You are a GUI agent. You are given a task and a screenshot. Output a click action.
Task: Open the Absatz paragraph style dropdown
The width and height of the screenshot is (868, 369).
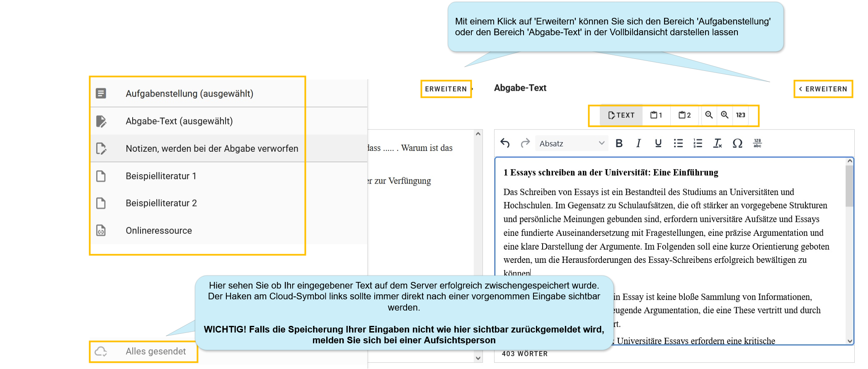point(572,143)
